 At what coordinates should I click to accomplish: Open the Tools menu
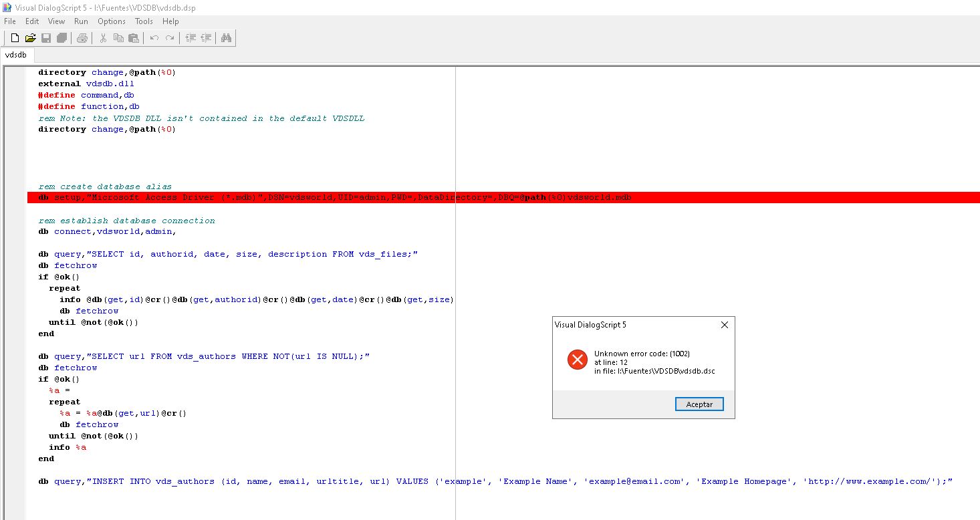(x=144, y=21)
